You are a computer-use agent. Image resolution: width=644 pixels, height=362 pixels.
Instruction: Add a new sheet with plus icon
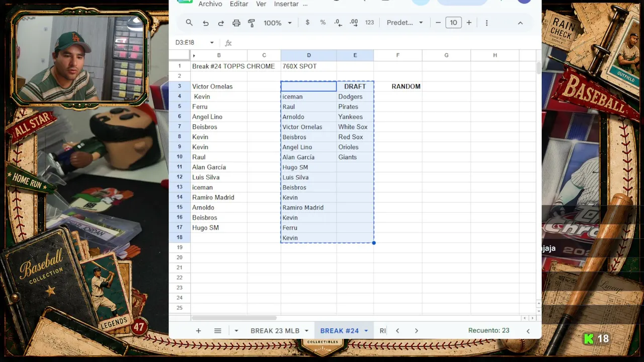(x=198, y=331)
